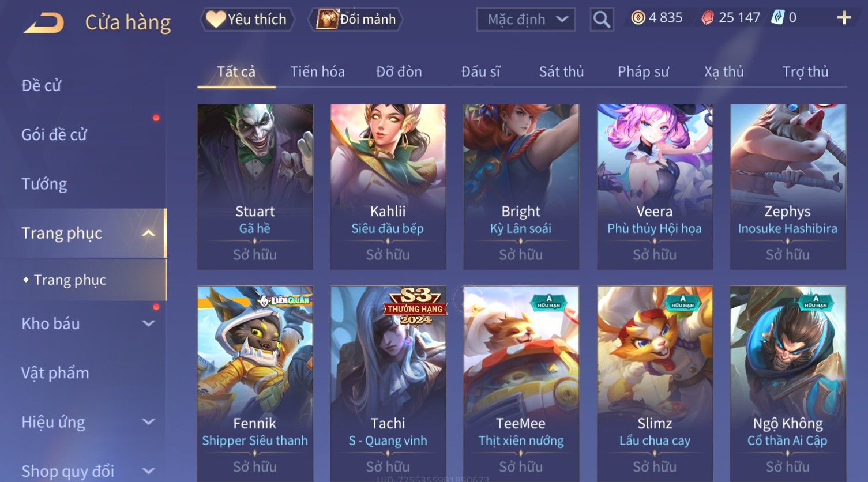Open the search magnifier icon

pyautogui.click(x=602, y=20)
